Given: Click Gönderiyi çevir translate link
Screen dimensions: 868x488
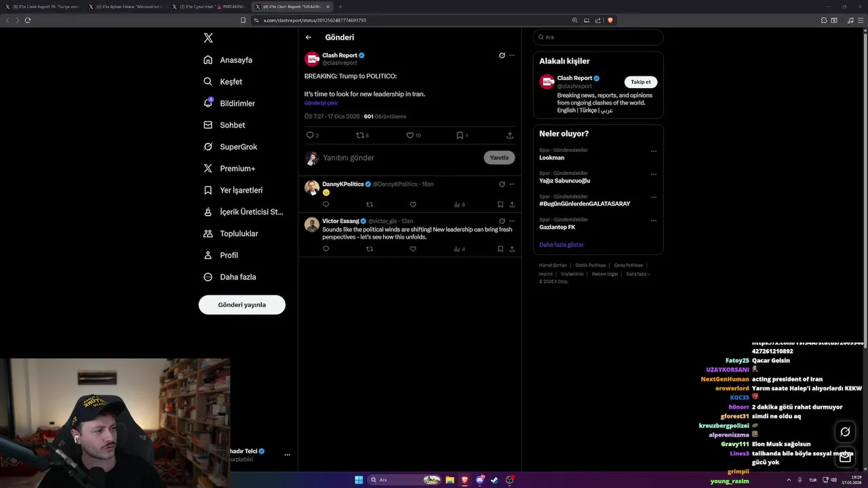Looking at the screenshot, I should 321,103.
